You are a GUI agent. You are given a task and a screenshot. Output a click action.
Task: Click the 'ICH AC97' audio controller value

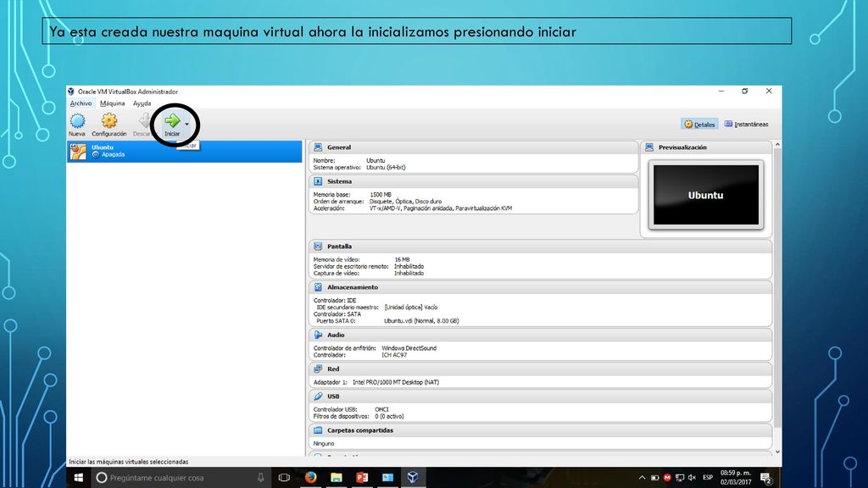394,355
